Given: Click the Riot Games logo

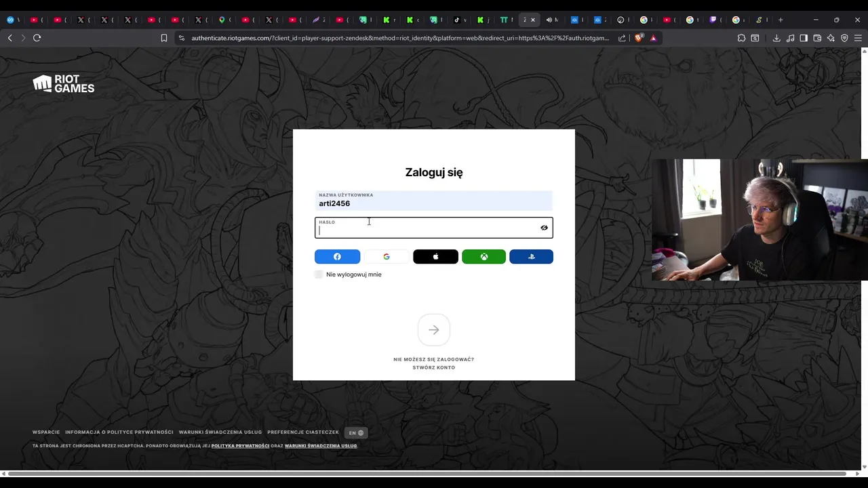Looking at the screenshot, I should click(64, 83).
